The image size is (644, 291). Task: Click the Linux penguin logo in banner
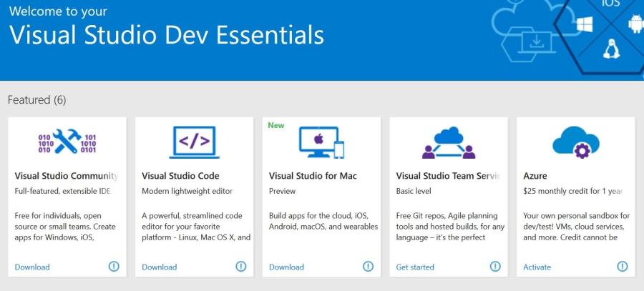click(x=611, y=49)
